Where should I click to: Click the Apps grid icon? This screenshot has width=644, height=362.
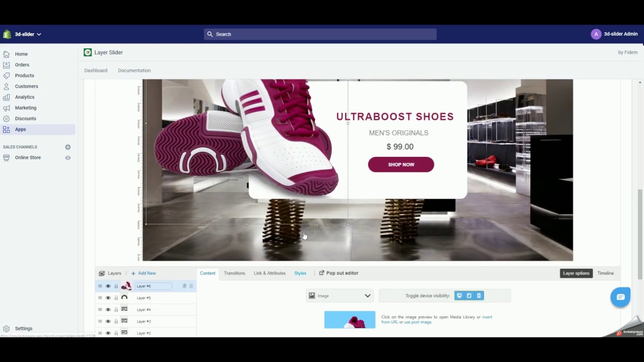6,129
